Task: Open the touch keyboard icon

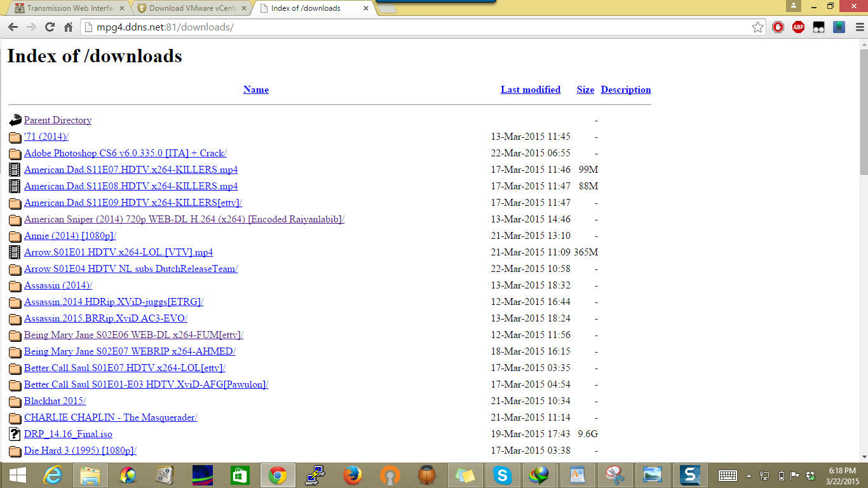Action: tap(728, 475)
